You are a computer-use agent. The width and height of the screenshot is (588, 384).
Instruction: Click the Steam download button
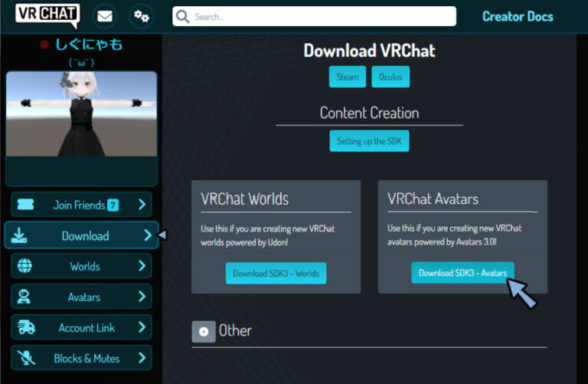[x=347, y=77]
